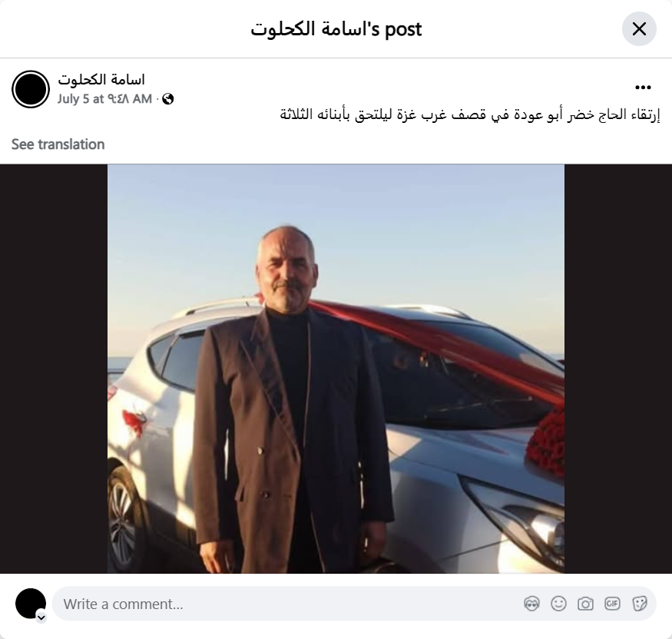Click the public globe privacy icon
The width and height of the screenshot is (672, 639).
(168, 99)
